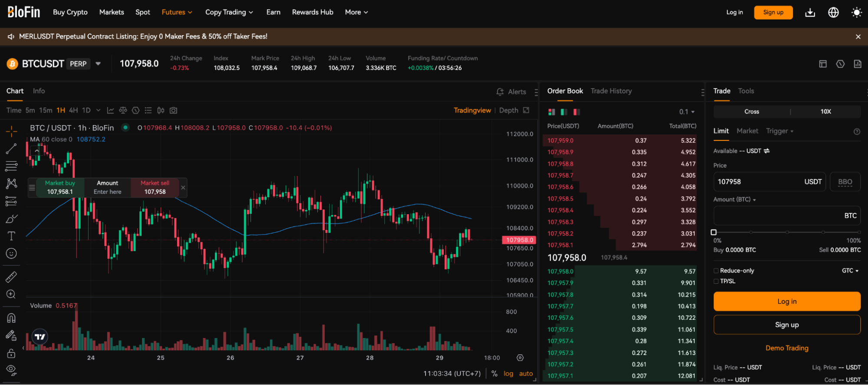
Task: Take a chart snapshot with camera icon
Action: tap(173, 110)
